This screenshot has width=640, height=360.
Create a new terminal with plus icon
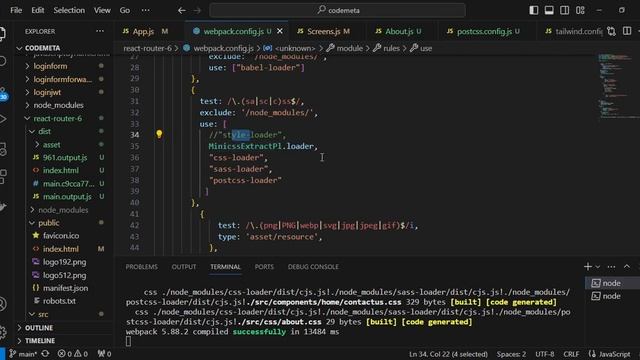pyautogui.click(x=588, y=267)
